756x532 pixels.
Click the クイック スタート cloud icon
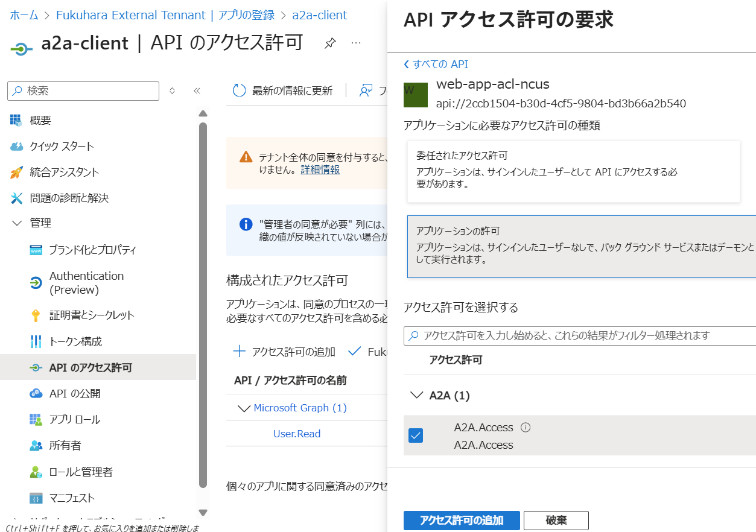click(x=16, y=146)
